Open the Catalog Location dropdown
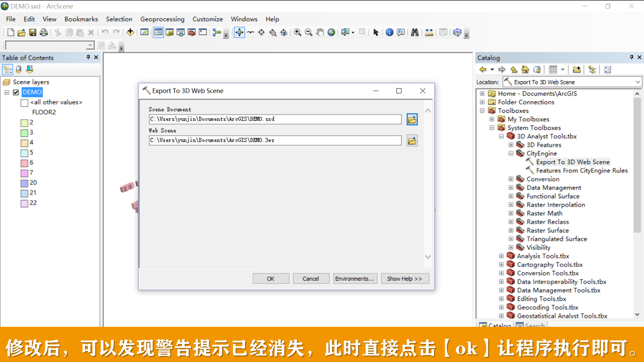This screenshot has height=362, width=644. coord(638,82)
